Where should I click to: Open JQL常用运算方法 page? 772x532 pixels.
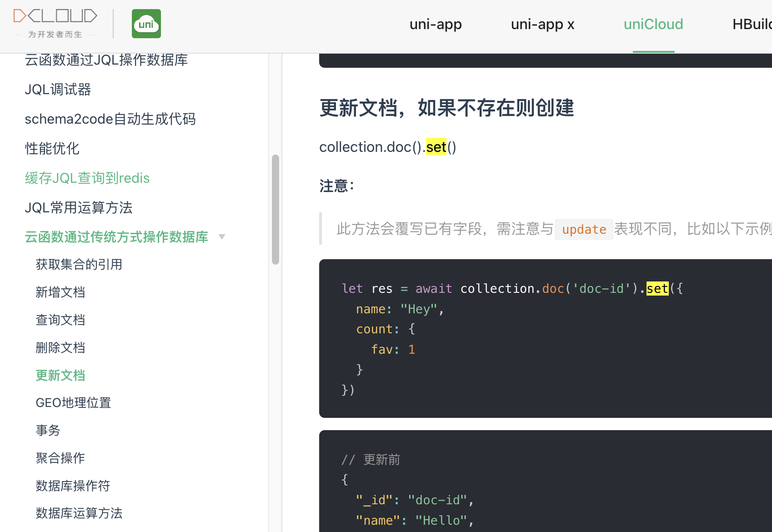[x=78, y=208]
